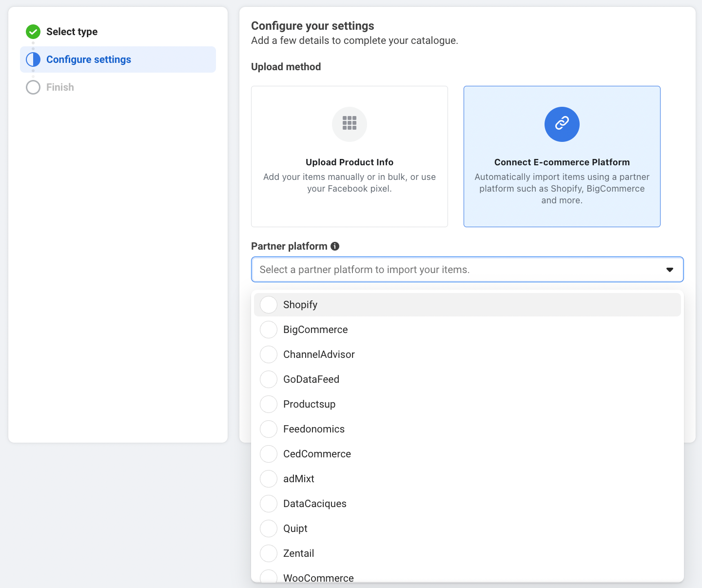Click the adMixt option label
This screenshot has height=588, width=702.
click(299, 479)
